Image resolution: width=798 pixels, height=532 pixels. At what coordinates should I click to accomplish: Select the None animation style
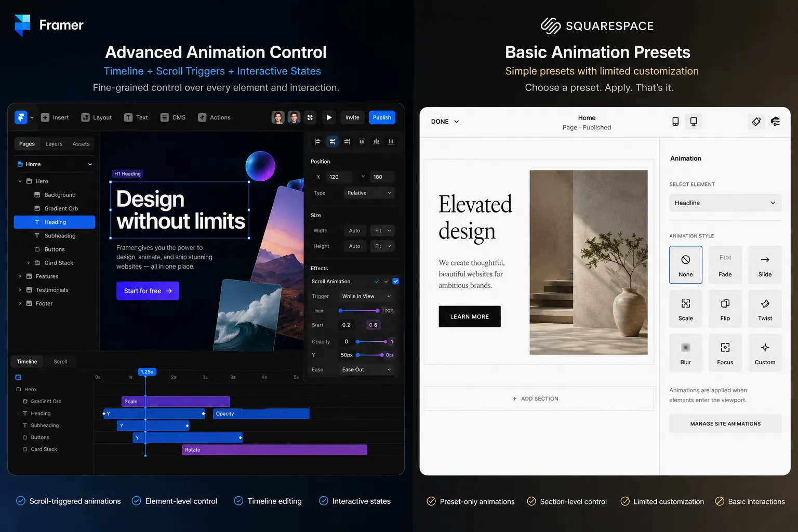pos(686,265)
